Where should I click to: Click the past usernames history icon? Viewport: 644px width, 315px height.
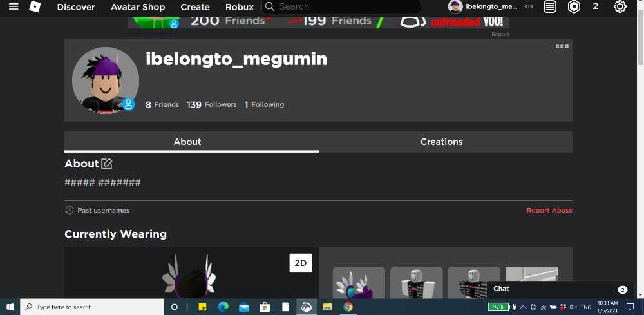pos(70,210)
